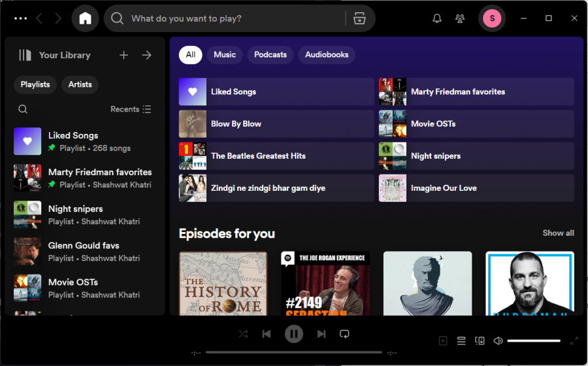
Task: Switch to the Audiobooks filter tab
Action: [327, 55]
